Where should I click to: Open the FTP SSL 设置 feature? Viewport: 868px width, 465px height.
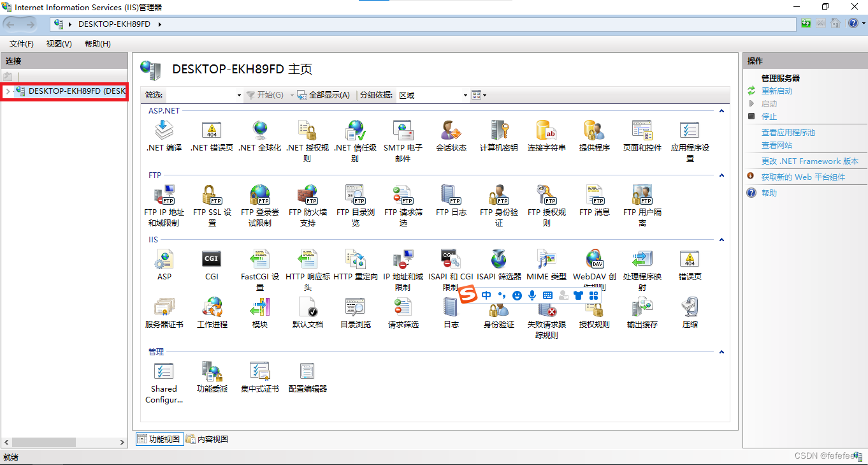tap(212, 205)
